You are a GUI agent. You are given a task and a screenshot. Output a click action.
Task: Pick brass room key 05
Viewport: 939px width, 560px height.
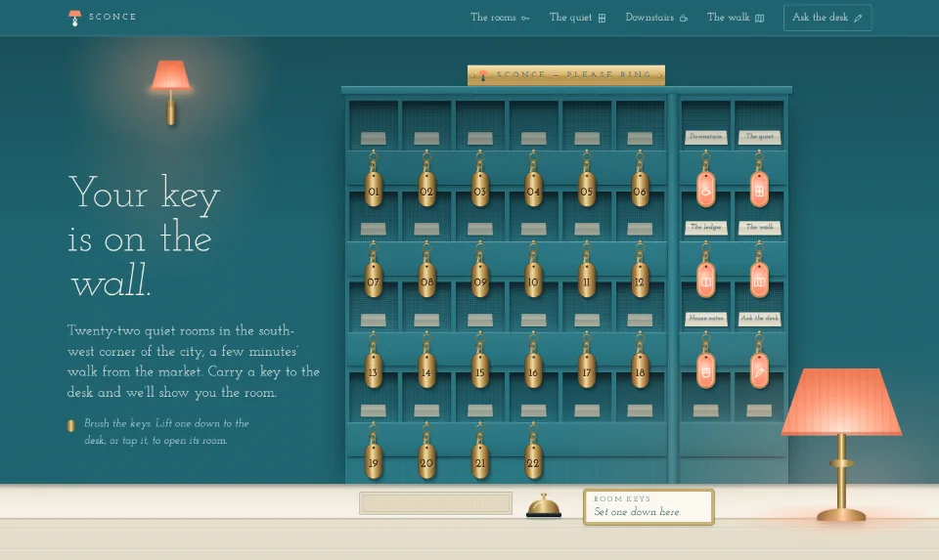point(586,191)
